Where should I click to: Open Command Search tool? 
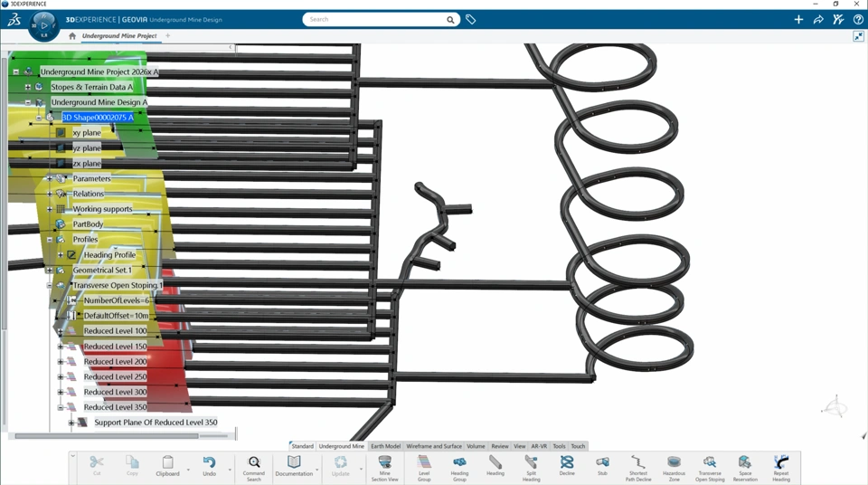pos(253,462)
